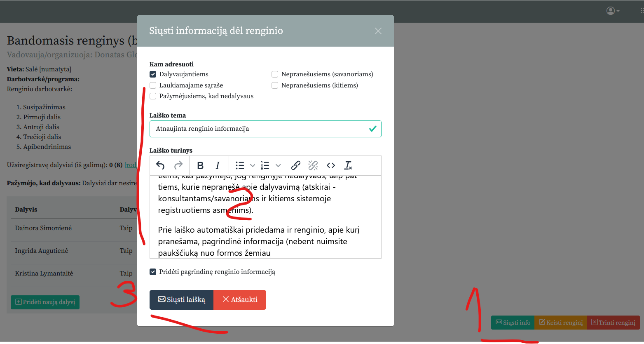
Task: Click the Laiško tema input field
Action: point(265,129)
